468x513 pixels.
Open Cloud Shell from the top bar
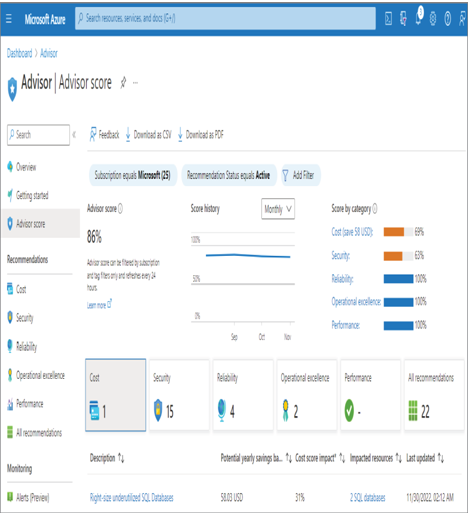tap(388, 19)
